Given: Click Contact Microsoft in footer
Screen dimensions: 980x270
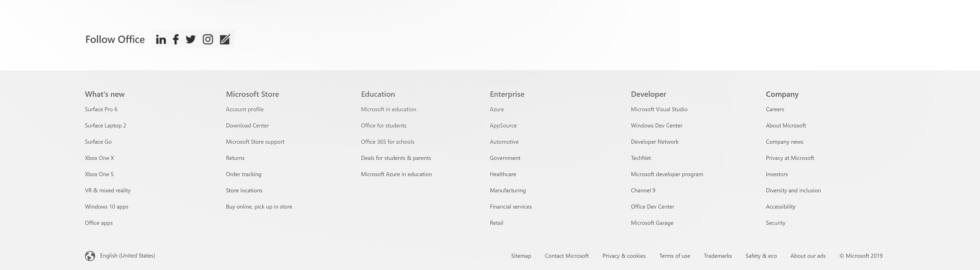Looking at the screenshot, I should click(x=566, y=256).
